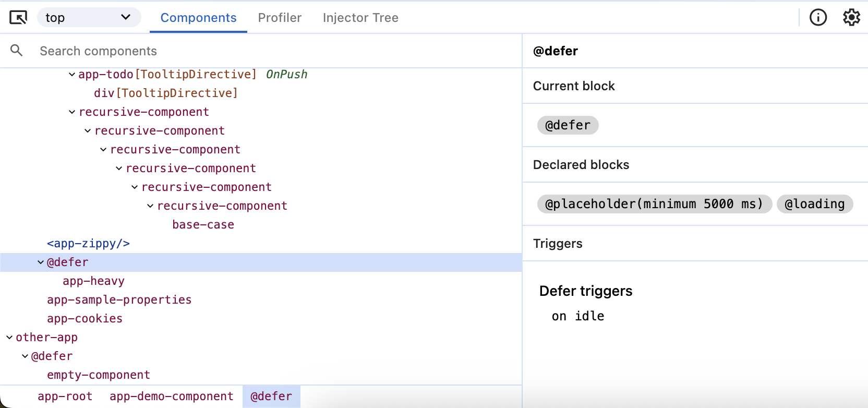Select the base-case tree item
Screen dimensions: 868x408
(203, 225)
